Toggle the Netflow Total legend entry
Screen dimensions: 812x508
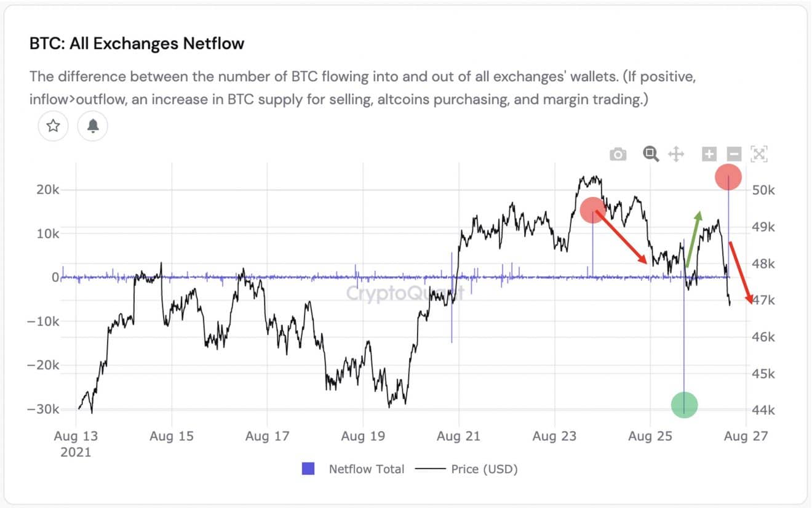366,469
